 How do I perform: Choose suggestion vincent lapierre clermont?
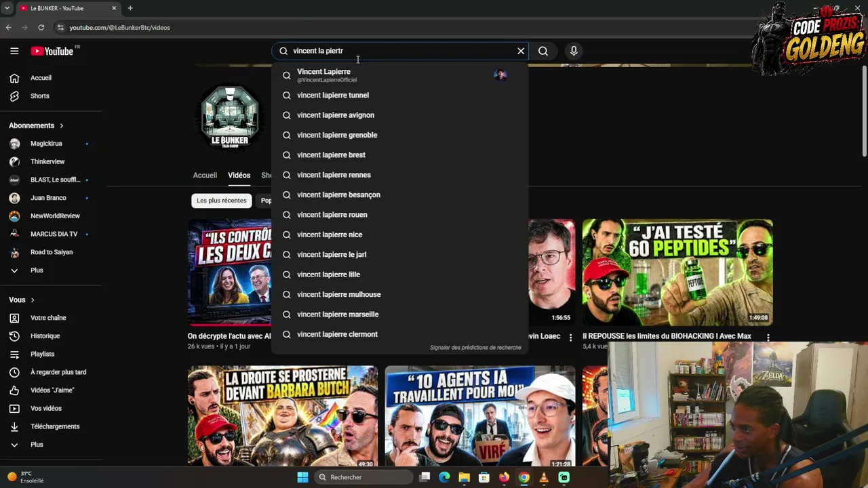(400, 334)
